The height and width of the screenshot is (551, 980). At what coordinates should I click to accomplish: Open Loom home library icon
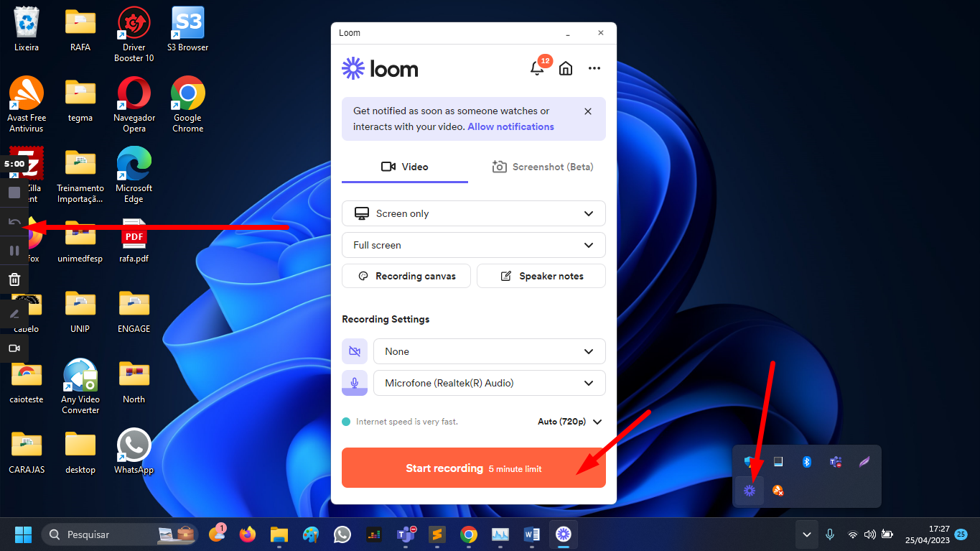click(x=566, y=68)
